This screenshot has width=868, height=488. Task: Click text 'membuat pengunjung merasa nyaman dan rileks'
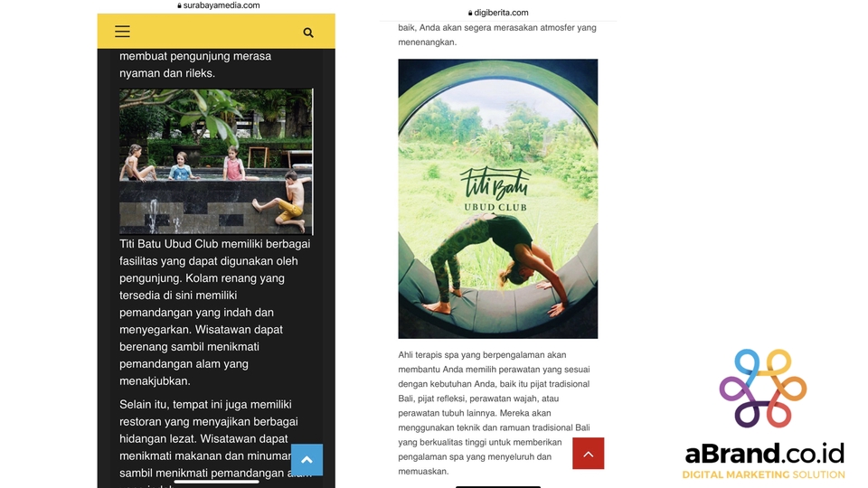pyautogui.click(x=195, y=64)
